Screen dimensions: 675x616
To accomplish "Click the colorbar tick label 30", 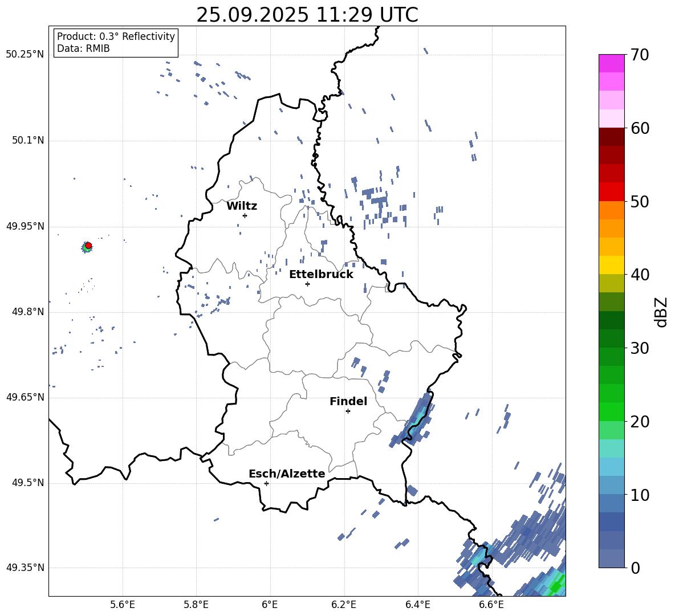I will click(x=639, y=348).
